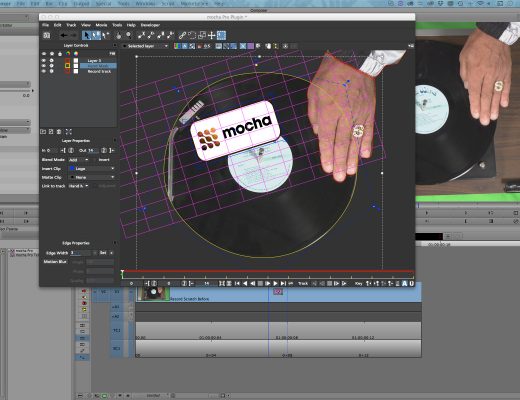
Task: Click the Edge Width value field
Action: (80, 253)
